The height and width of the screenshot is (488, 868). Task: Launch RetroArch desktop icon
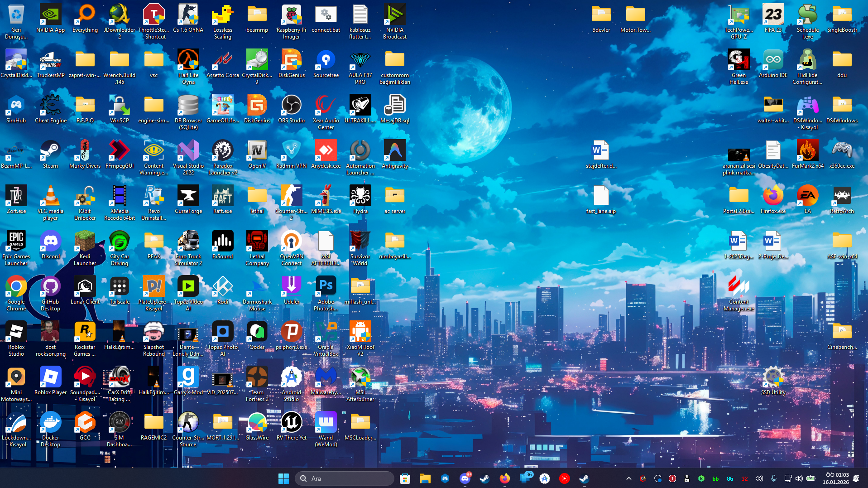tap(842, 200)
